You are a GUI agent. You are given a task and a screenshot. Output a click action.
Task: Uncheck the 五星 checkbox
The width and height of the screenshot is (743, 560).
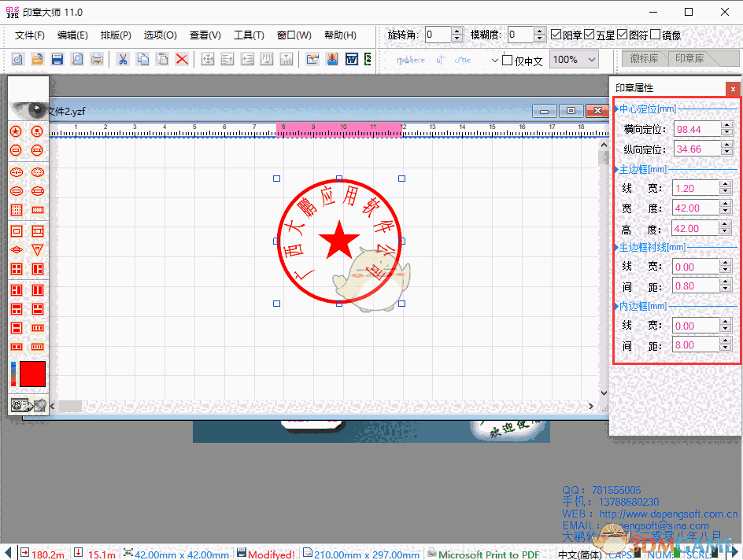(590, 35)
